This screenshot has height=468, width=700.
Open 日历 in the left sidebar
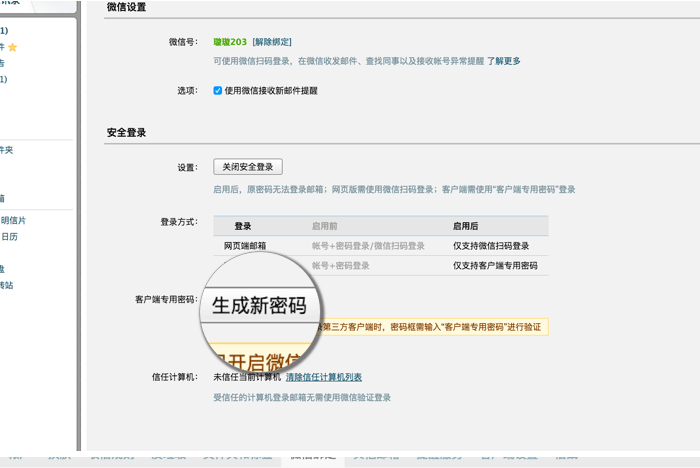pyautogui.click(x=9, y=237)
